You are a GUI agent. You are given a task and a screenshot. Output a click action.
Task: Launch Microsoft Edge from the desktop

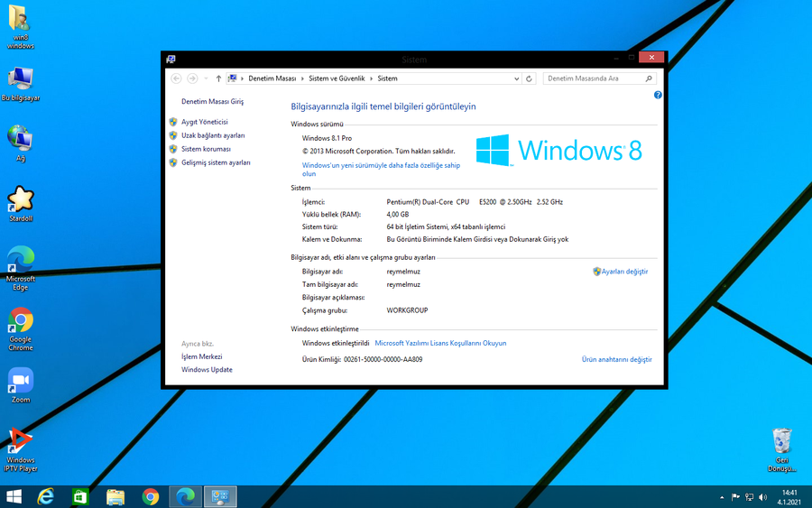pos(21,268)
